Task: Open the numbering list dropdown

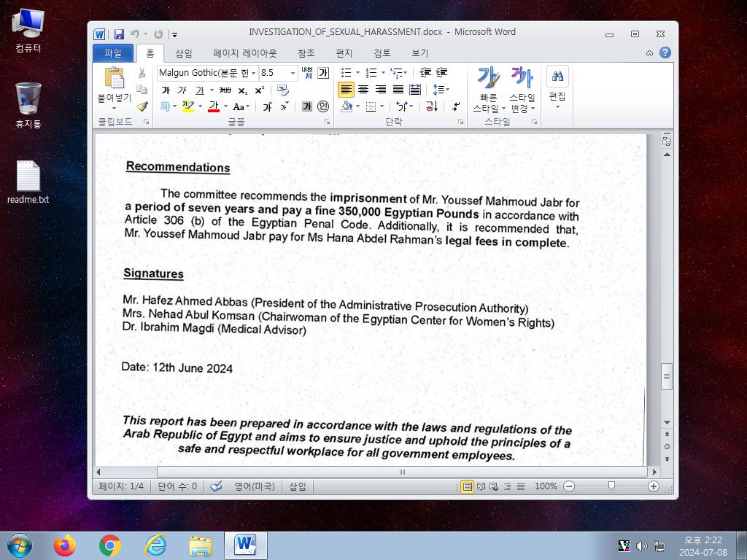Action: [x=383, y=72]
